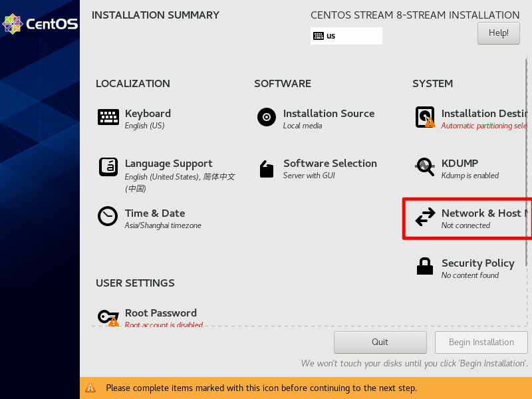Click the Language Support icon
The width and height of the screenshot is (532, 399).
click(108, 167)
